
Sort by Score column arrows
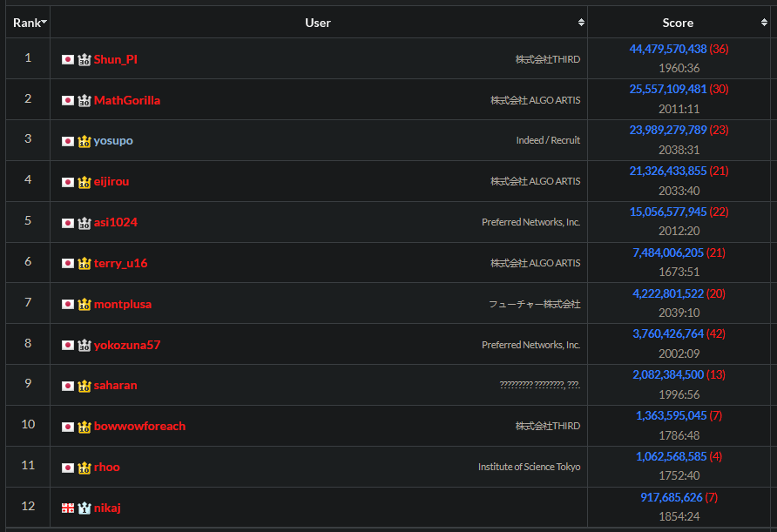764,23
